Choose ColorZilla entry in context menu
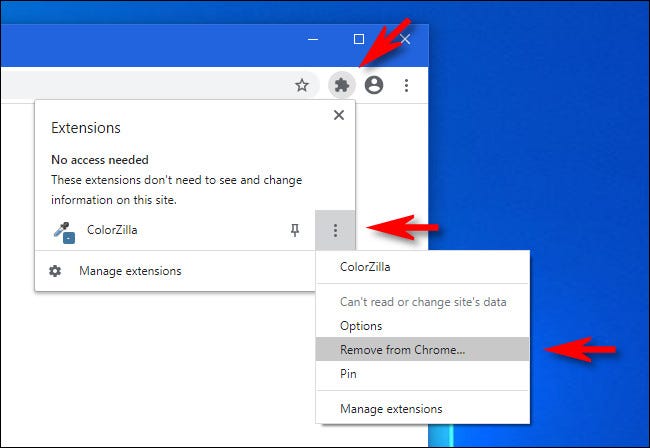 (x=422, y=267)
